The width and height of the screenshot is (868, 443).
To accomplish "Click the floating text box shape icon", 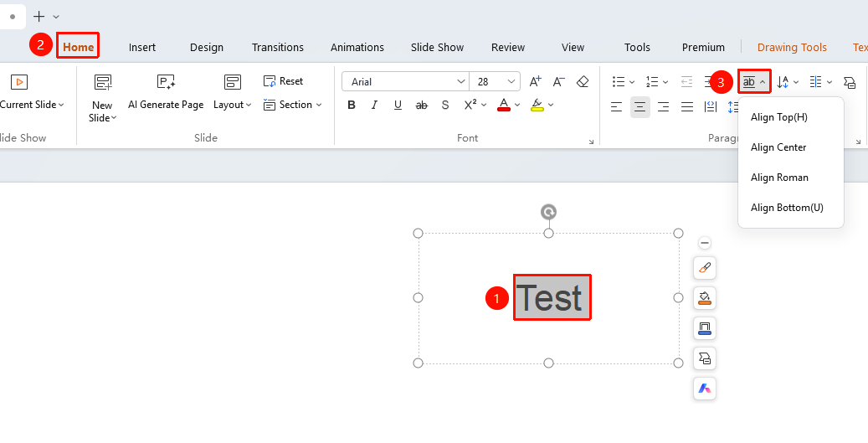I will click(705, 358).
